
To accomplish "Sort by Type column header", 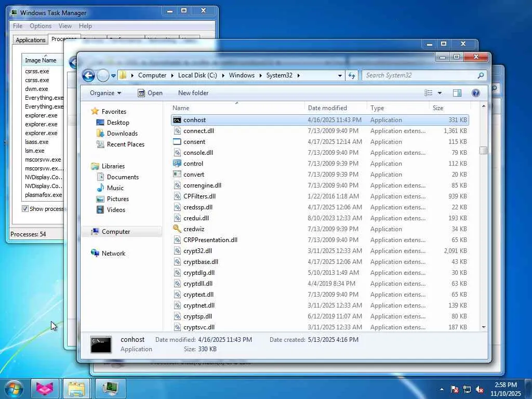I will tap(377, 108).
